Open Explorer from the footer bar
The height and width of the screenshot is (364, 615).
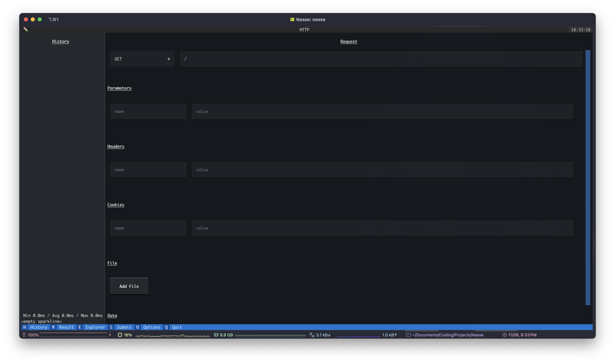(x=95, y=327)
